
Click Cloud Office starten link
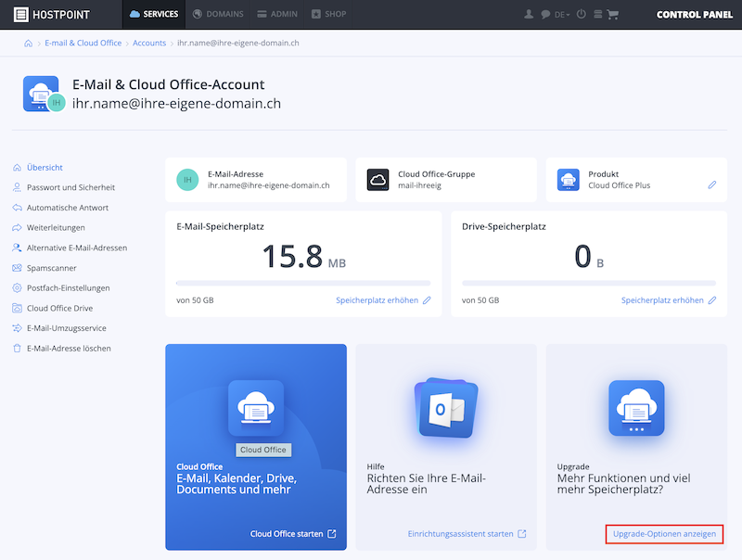point(293,533)
